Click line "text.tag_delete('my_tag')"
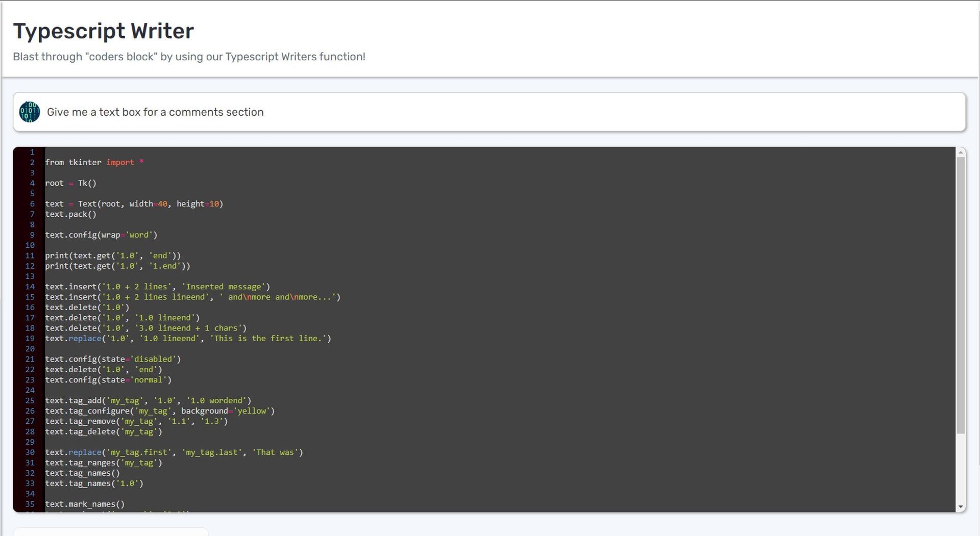 (104, 432)
